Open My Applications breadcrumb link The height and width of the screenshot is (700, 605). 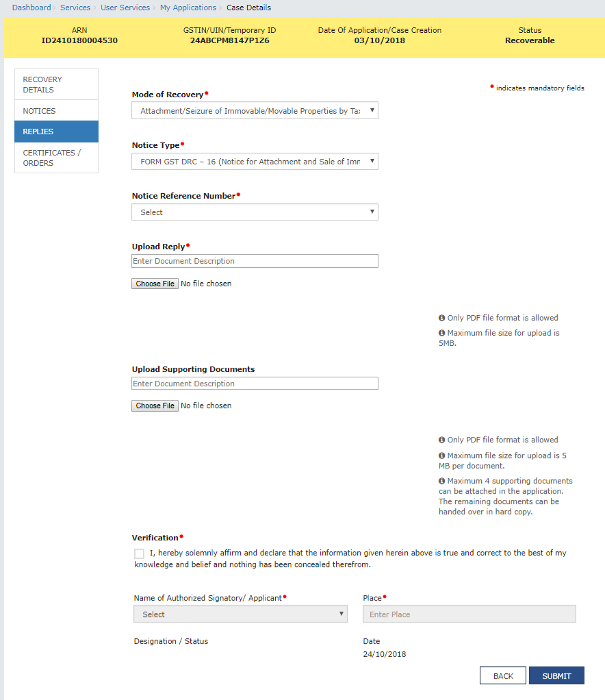188,8
